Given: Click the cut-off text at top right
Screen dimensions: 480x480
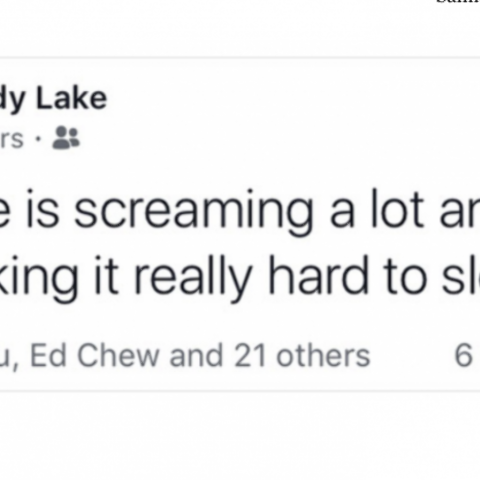Looking at the screenshot, I should coord(458,2).
